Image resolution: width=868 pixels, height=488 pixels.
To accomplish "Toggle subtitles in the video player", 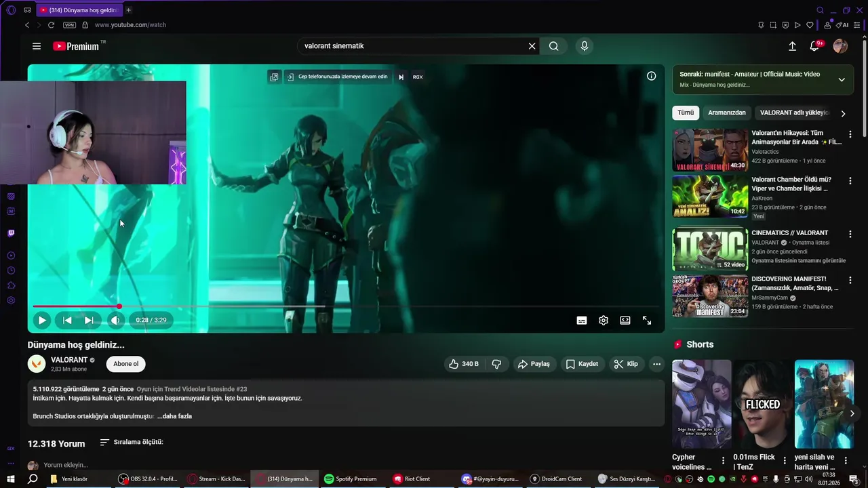I will click(x=582, y=321).
